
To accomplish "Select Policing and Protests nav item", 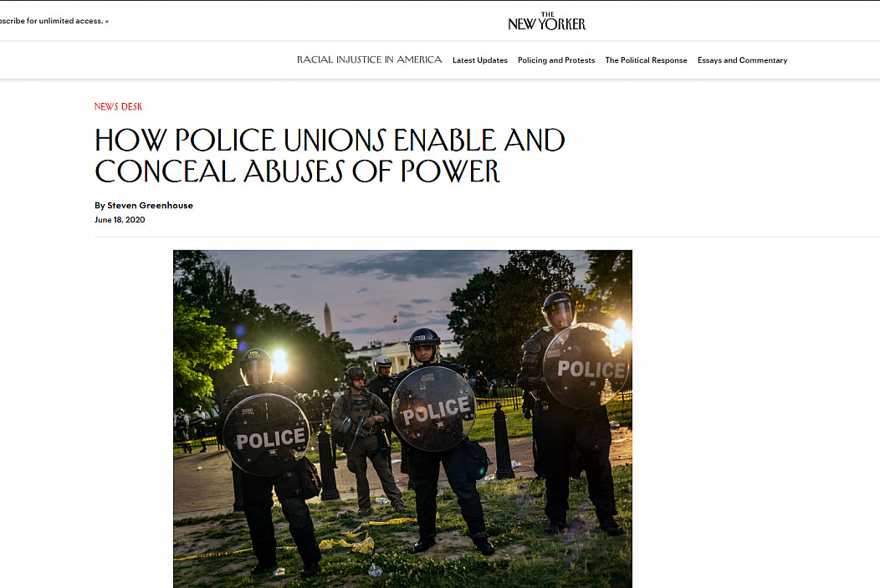I will (556, 60).
